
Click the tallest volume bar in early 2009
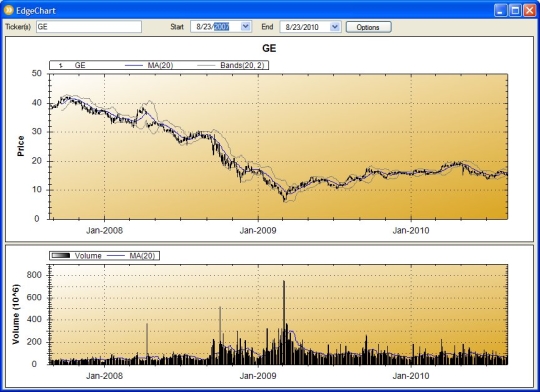pyautogui.click(x=284, y=322)
